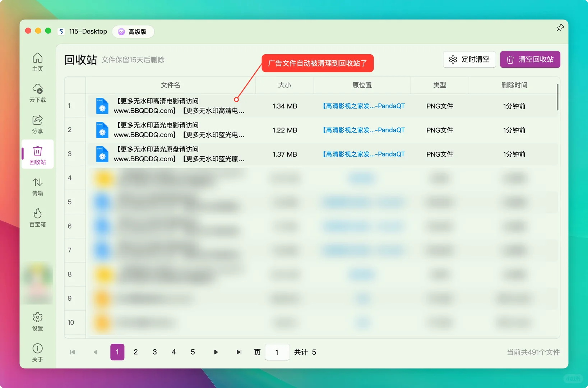588x388 pixels.
Task: Open the 主页 home sidebar icon
Action: click(x=37, y=62)
